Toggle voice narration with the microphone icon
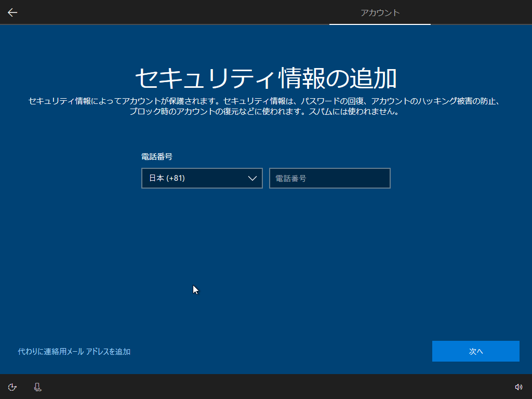Viewport: 532px width, 399px height. [37, 387]
